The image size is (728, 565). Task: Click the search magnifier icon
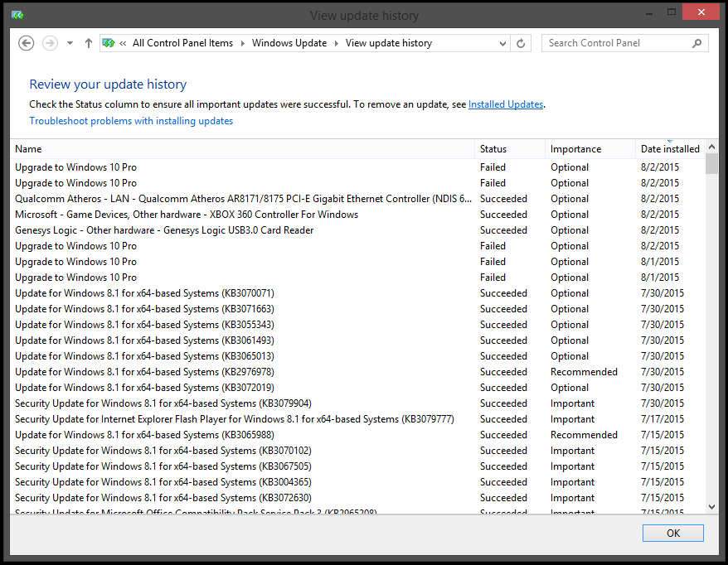coord(696,43)
